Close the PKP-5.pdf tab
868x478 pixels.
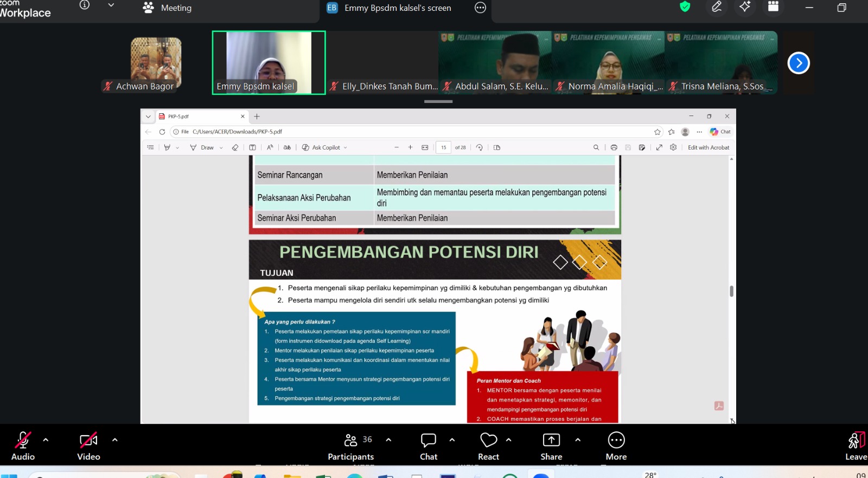pos(242,117)
